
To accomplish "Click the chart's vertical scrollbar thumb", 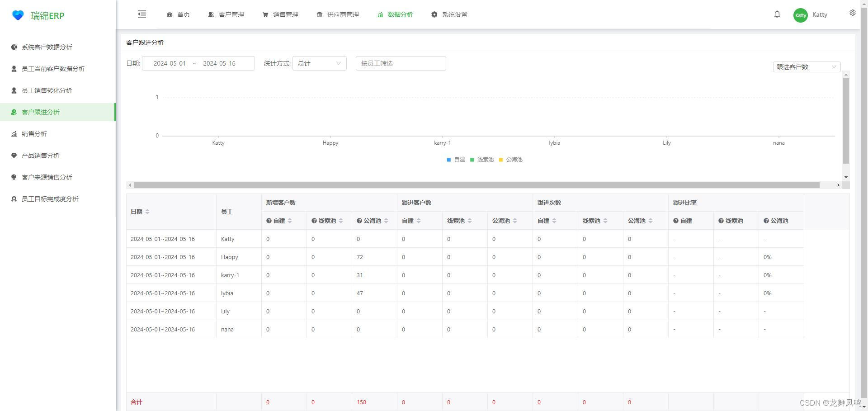I will (x=846, y=121).
